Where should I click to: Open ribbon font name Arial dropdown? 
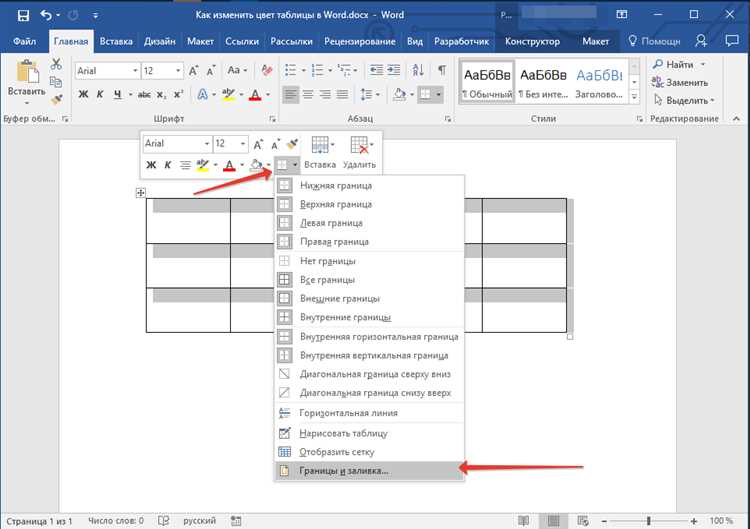click(135, 71)
